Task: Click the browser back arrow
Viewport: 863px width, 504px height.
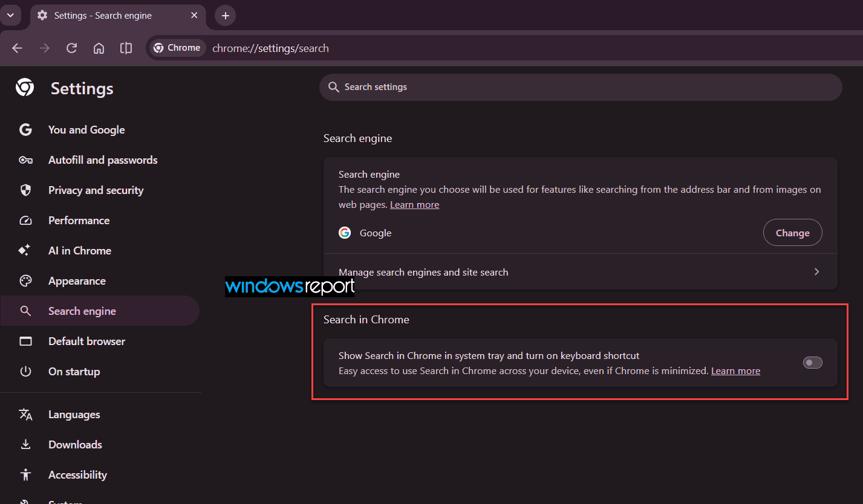Action: click(x=17, y=48)
